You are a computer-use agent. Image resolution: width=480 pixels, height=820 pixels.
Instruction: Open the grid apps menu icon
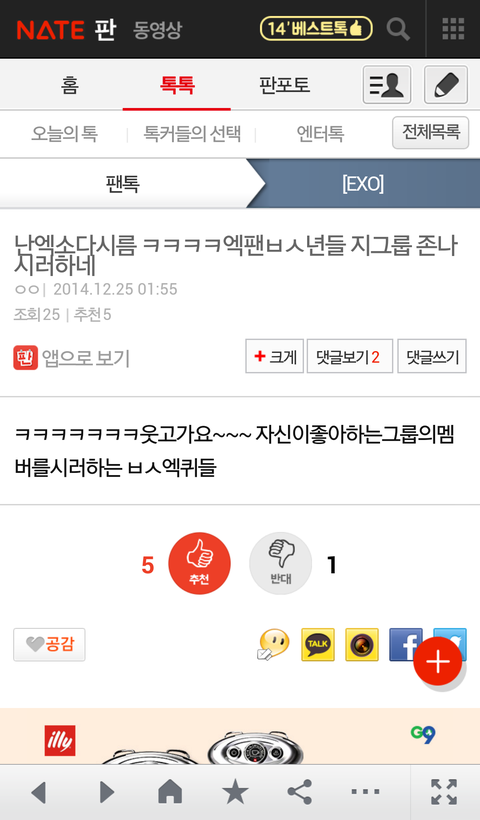(x=453, y=29)
